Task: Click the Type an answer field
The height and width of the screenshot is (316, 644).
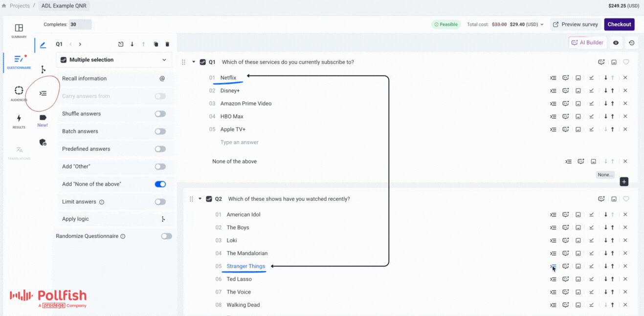Action: pos(240,143)
